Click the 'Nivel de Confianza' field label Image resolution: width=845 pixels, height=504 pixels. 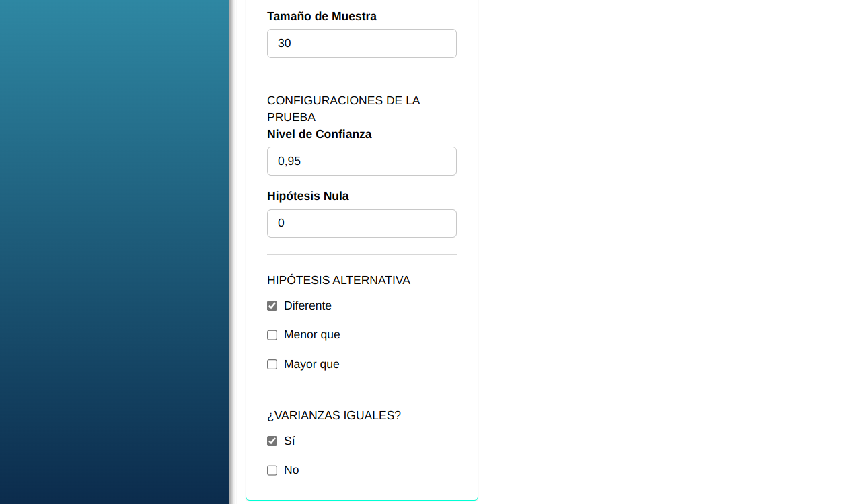319,134
